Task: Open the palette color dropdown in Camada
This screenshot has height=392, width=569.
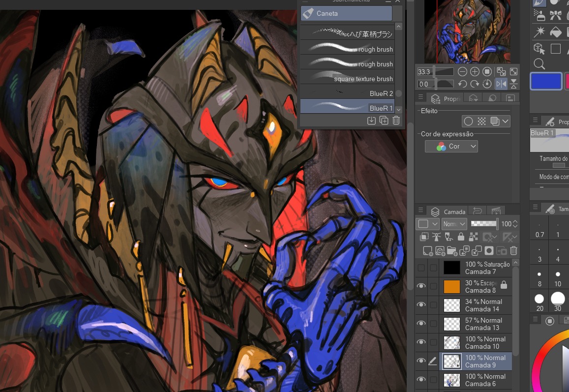Action: coord(427,224)
